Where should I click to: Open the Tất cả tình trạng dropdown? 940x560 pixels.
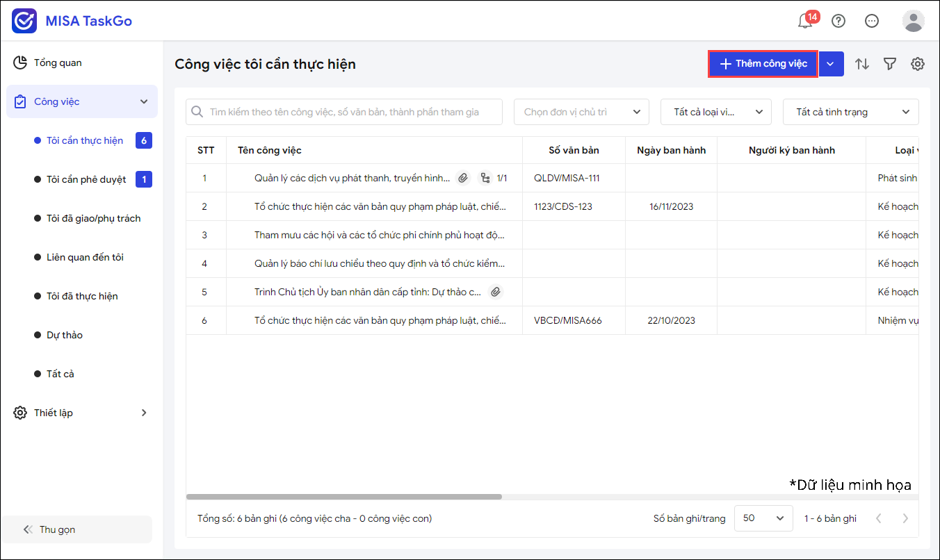[851, 112]
